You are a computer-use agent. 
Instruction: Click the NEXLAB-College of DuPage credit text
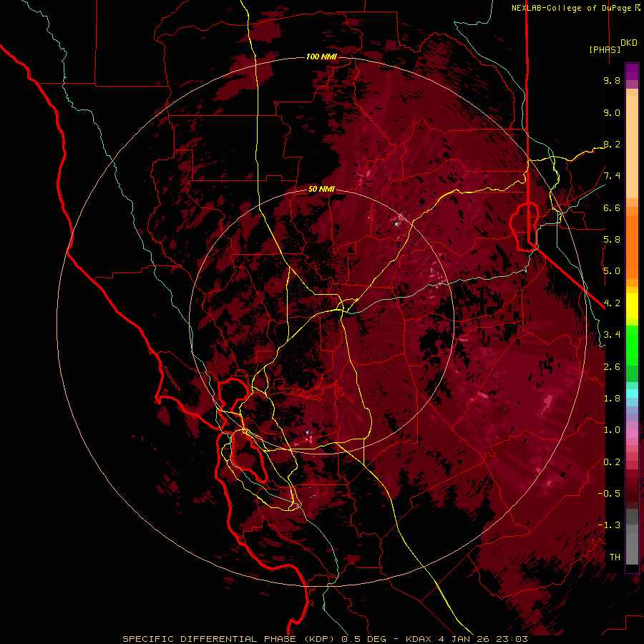[572, 8]
